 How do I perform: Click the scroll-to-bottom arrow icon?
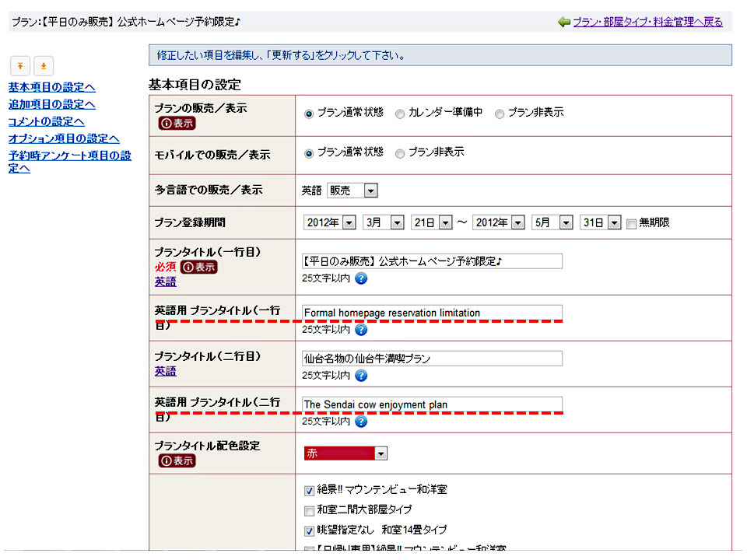tap(44, 66)
